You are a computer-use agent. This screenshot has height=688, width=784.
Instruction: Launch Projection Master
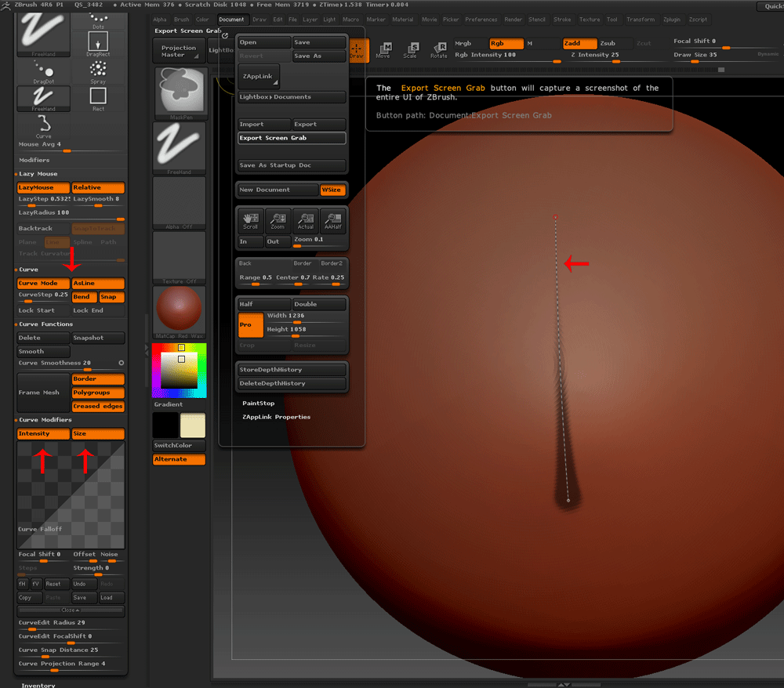click(x=178, y=51)
